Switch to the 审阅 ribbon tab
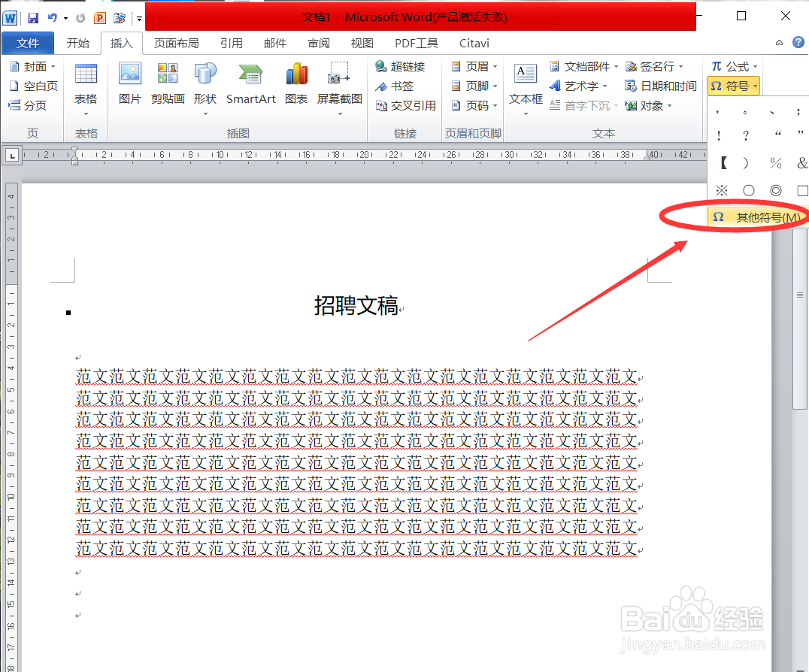The width and height of the screenshot is (809, 672). point(319,43)
